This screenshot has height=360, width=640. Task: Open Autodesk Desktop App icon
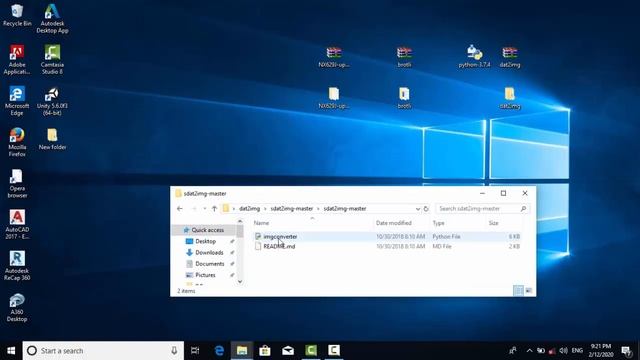pyautogui.click(x=52, y=18)
